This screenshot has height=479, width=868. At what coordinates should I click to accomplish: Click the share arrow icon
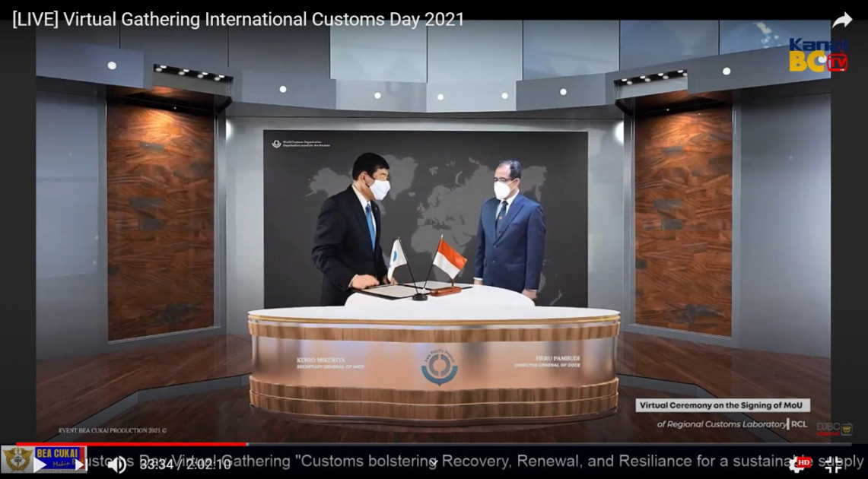click(841, 21)
